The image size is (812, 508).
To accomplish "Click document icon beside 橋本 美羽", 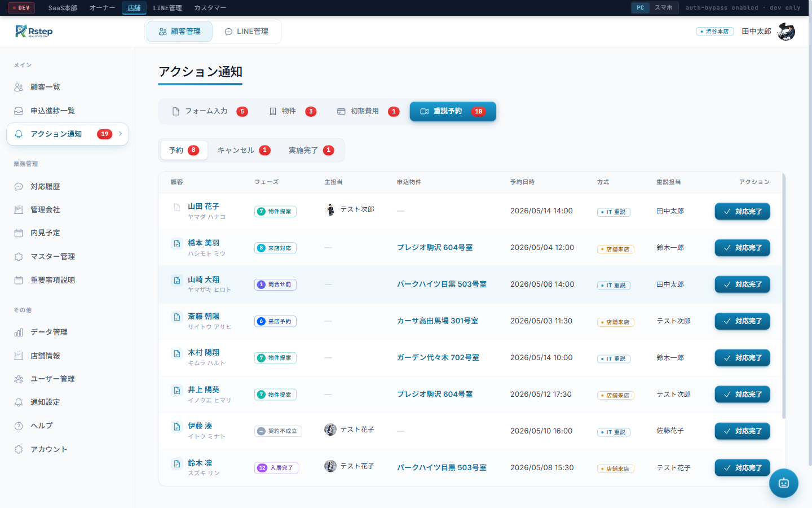I will click(x=177, y=244).
